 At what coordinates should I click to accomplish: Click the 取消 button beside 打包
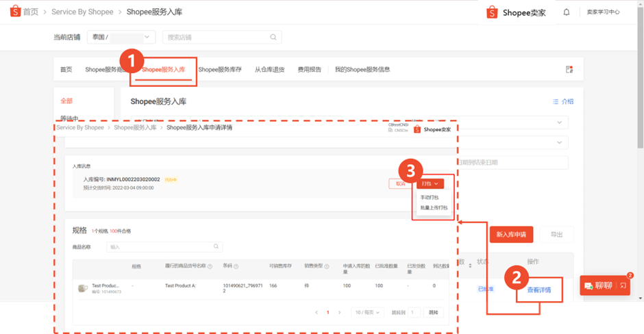(401, 183)
